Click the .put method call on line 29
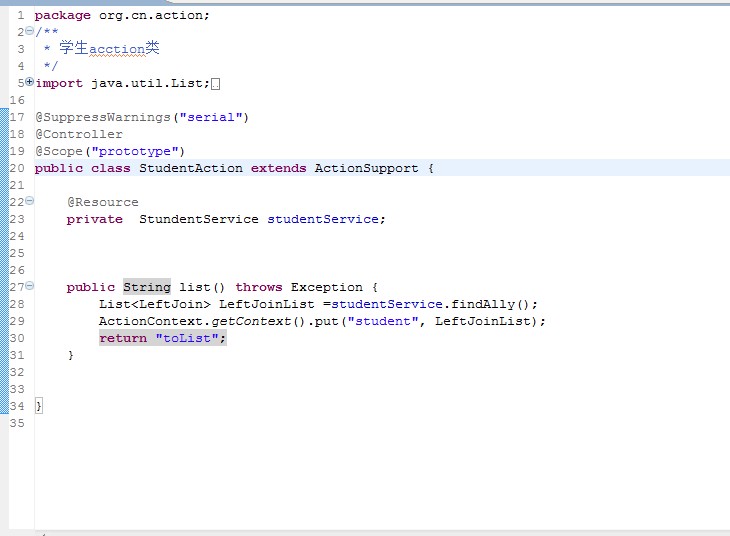Image resolution: width=730 pixels, height=536 pixels. point(324,321)
